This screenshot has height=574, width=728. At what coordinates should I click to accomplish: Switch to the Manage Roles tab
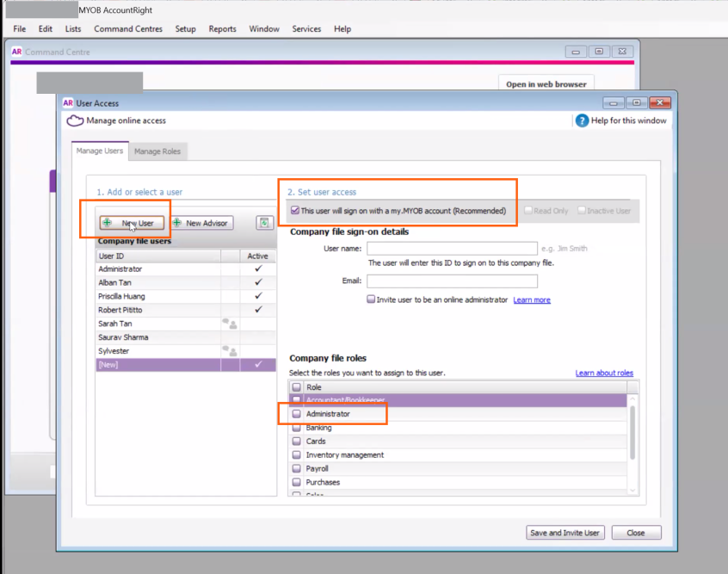click(x=157, y=151)
